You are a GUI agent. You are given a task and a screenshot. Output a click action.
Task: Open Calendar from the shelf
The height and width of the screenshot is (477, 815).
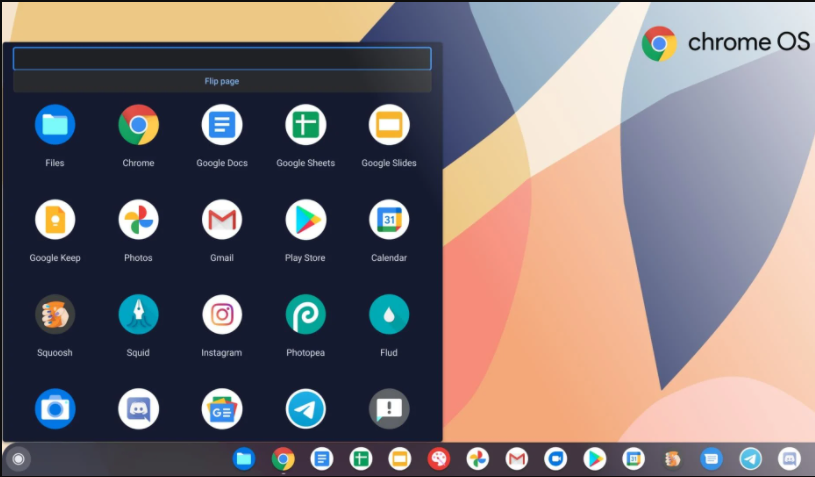click(634, 459)
